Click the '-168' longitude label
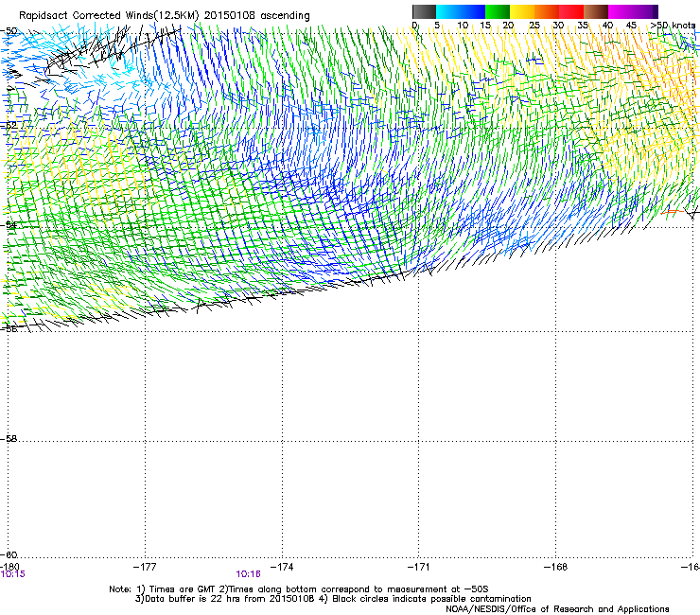This screenshot has width=700, height=615. click(x=556, y=567)
